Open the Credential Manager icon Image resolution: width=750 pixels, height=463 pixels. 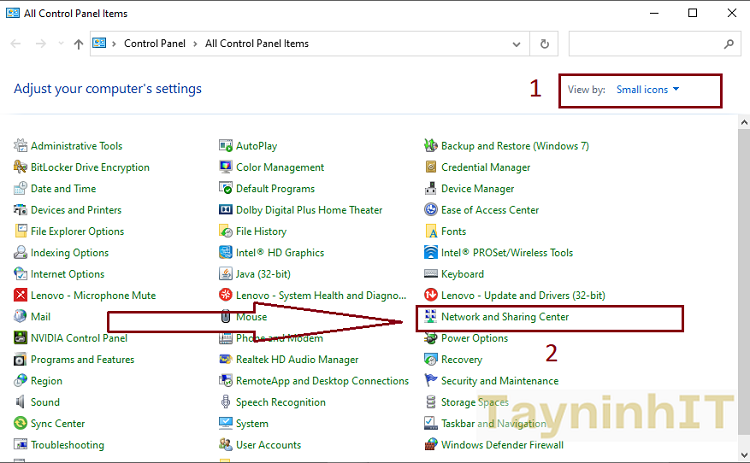(431, 168)
